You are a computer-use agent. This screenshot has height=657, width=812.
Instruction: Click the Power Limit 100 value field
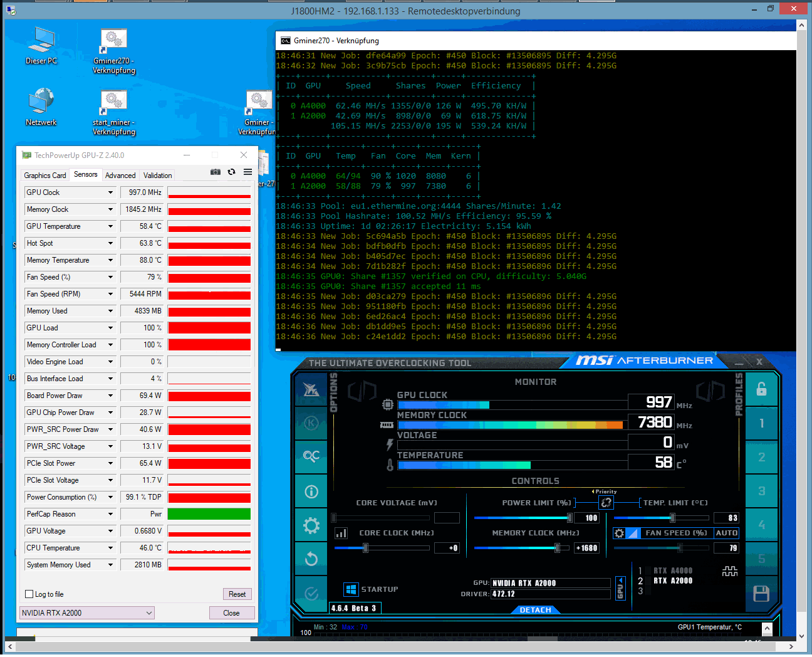[587, 518]
